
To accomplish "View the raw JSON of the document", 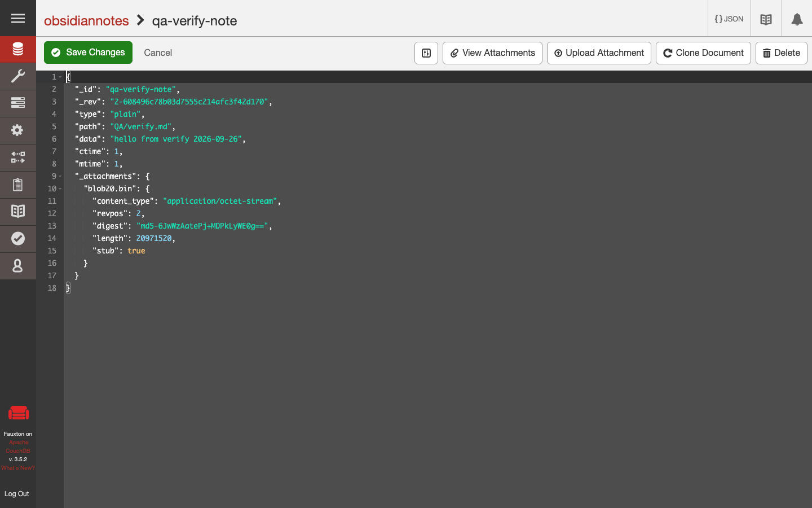I will click(729, 19).
